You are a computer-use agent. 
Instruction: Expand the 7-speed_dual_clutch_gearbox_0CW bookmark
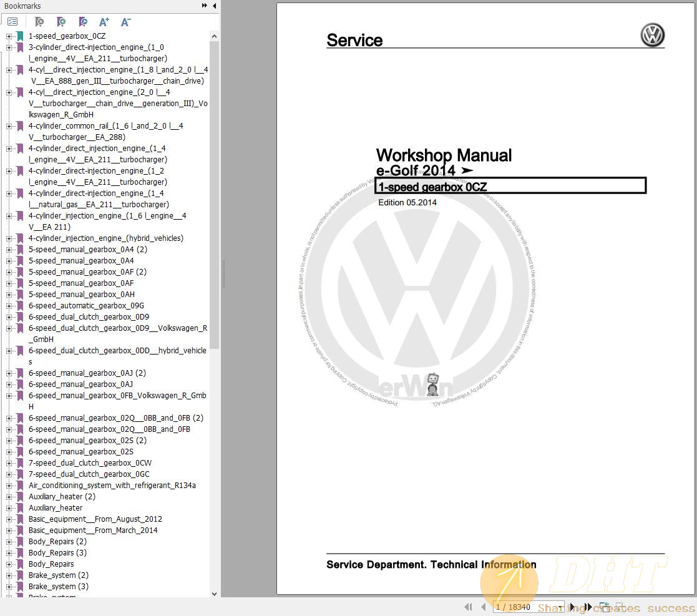[x=9, y=463]
